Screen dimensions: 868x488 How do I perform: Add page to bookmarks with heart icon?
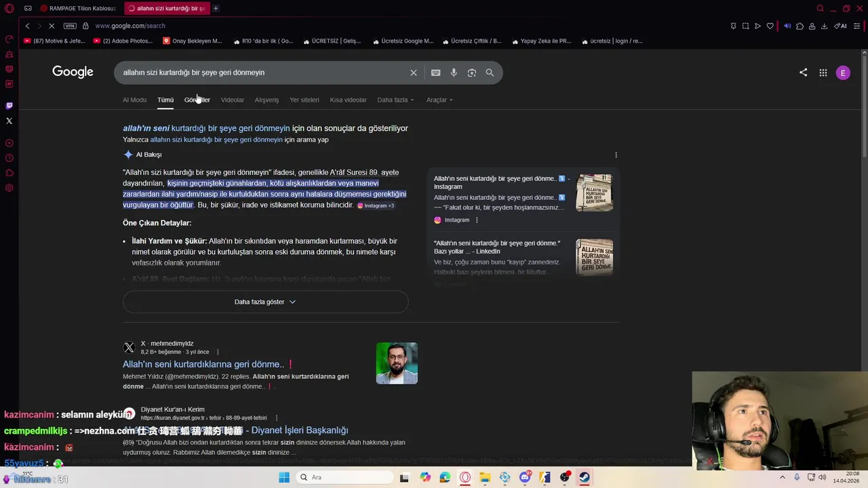pos(770,26)
